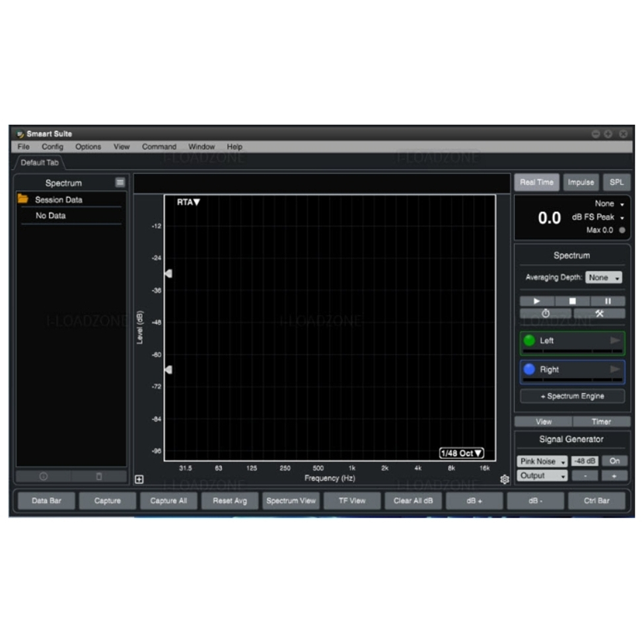This screenshot has width=644, height=644.
Task: Decrease generator level with minus button
Action: coord(585,476)
